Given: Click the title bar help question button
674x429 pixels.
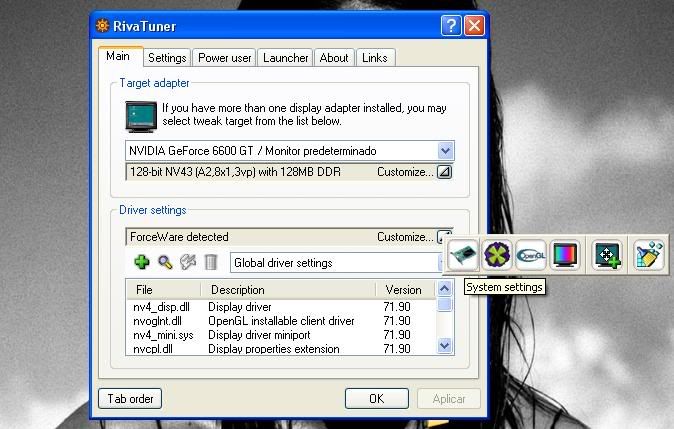Looking at the screenshot, I should coord(451,26).
